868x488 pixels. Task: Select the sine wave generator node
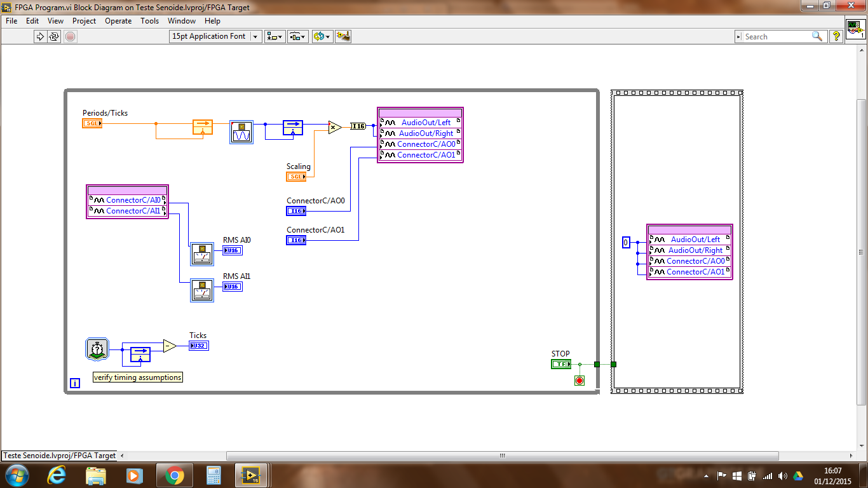coord(241,132)
